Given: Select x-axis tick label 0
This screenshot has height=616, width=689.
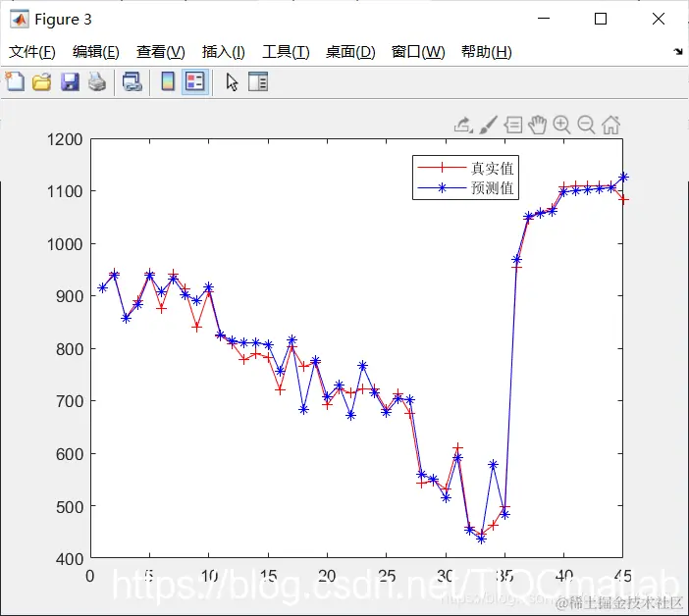Looking at the screenshot, I should tap(90, 576).
